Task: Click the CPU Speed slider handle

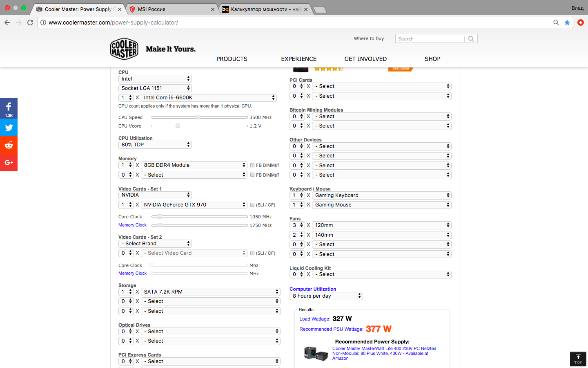Action: [x=198, y=117]
